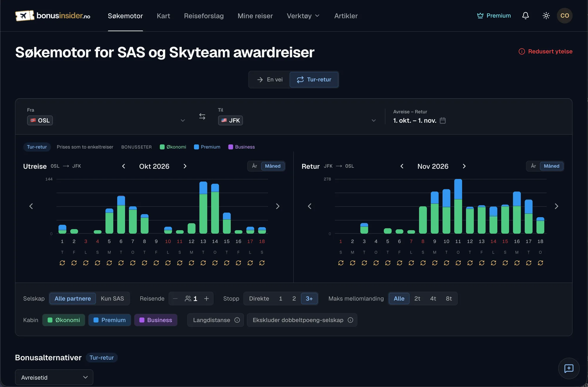This screenshot has height=387, width=588.
Task: Switch Retur chart to Måned view
Action: pyautogui.click(x=552, y=166)
